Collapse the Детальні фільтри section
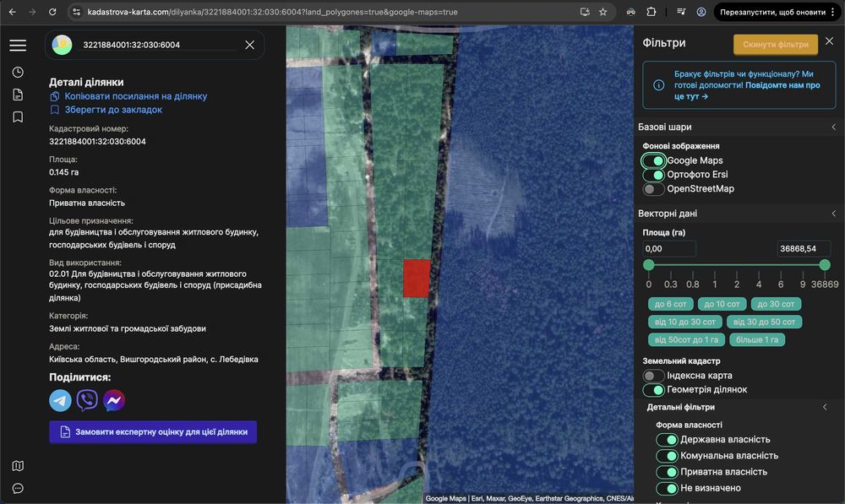845x504 pixels. coord(825,407)
